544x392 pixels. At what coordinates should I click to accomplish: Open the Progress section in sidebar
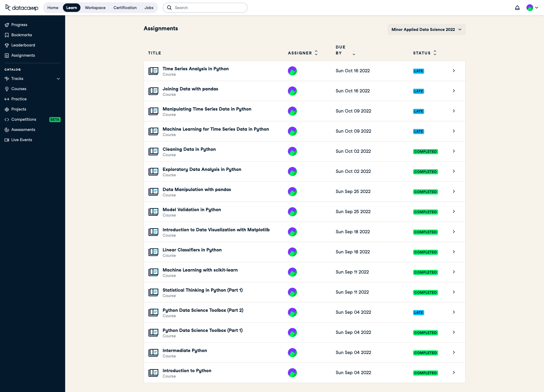19,25
